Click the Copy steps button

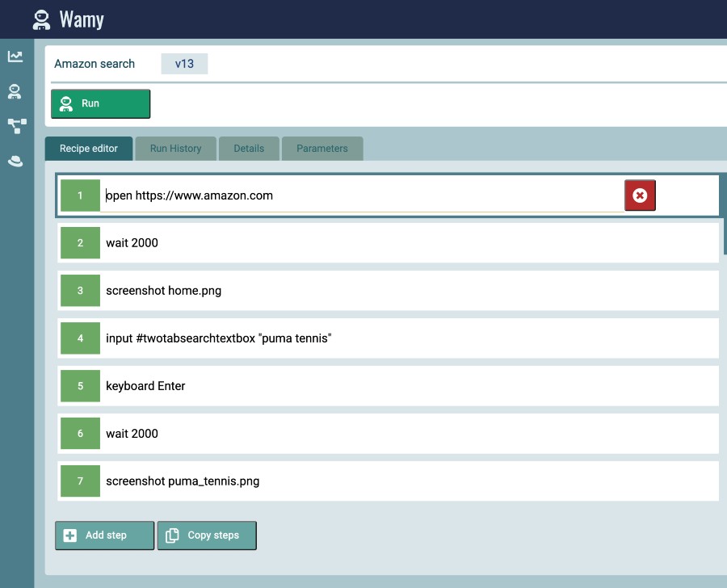click(x=207, y=535)
